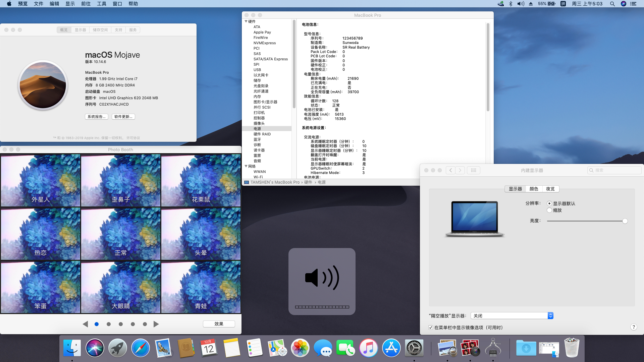Image resolution: width=644 pixels, height=362 pixels.
Task: Open Support tab in About This Mac
Action: 118,30
